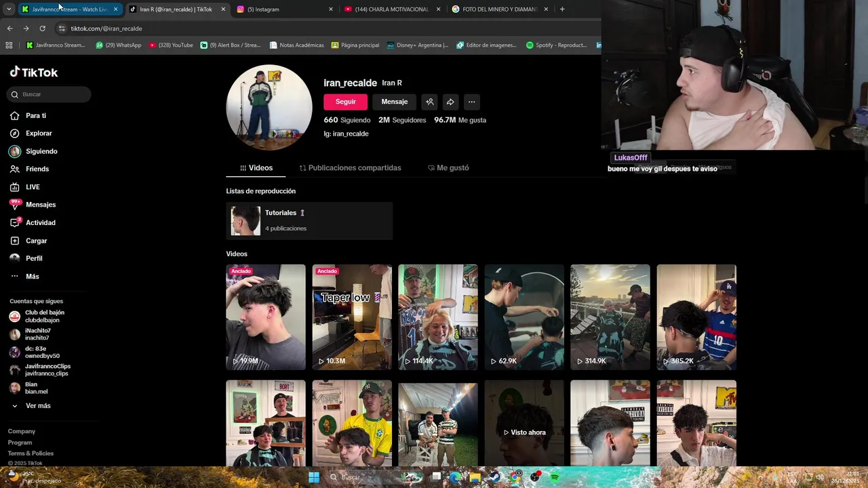Open the video with 62.9K views
This screenshot has height=488, width=868.
pos(524,317)
